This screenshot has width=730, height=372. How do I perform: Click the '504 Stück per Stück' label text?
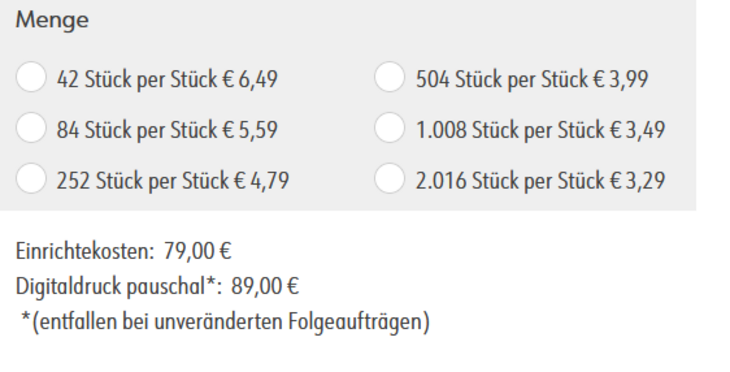(x=502, y=80)
